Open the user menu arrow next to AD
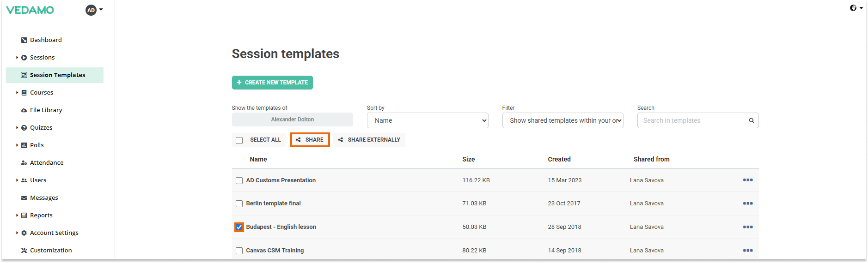 [x=101, y=10]
